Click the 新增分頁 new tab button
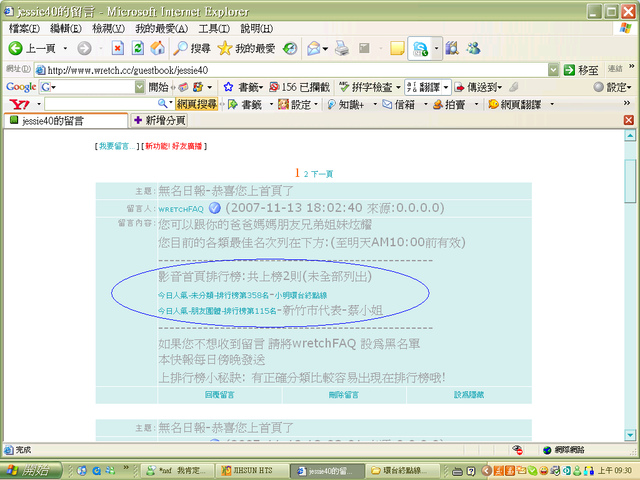640x480 pixels. click(x=159, y=120)
